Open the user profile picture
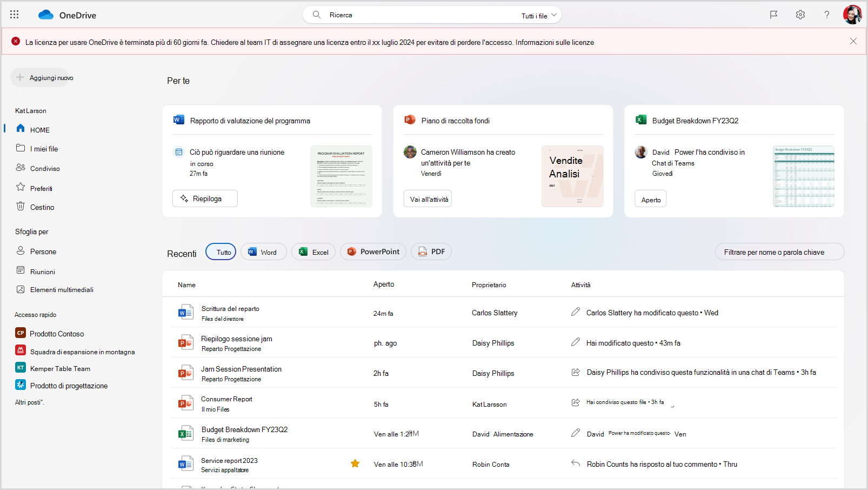This screenshot has height=490, width=868. tap(853, 15)
